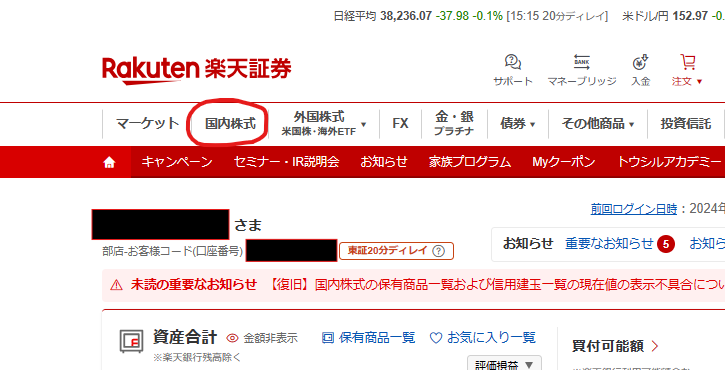Expand the 注文 dropdown arrow
725x370 pixels.
click(699, 81)
